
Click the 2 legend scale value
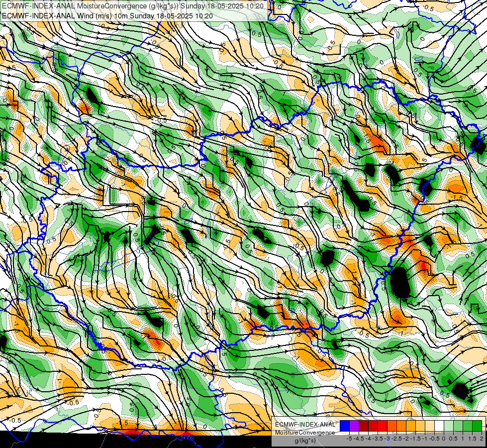coord(482,439)
